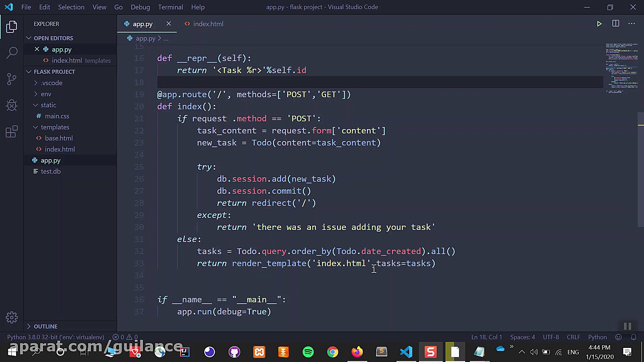Click the notifications bell in status bar
This screenshot has width=644, height=362.
pos(634,337)
